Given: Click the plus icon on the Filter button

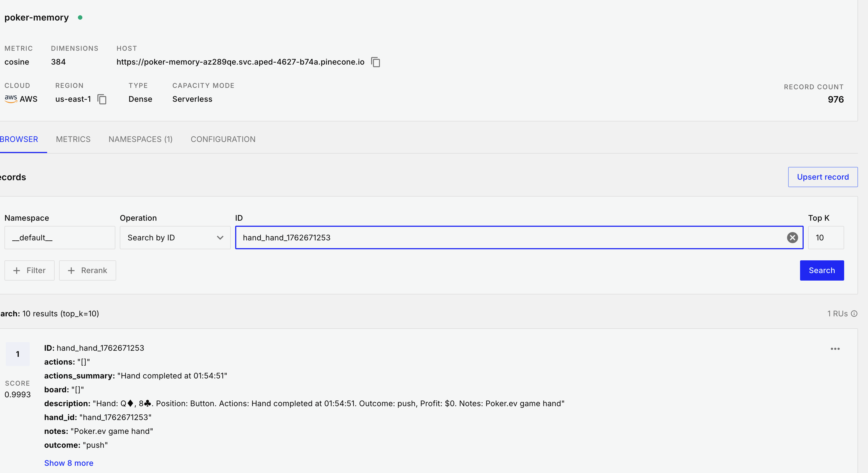Looking at the screenshot, I should (x=17, y=271).
